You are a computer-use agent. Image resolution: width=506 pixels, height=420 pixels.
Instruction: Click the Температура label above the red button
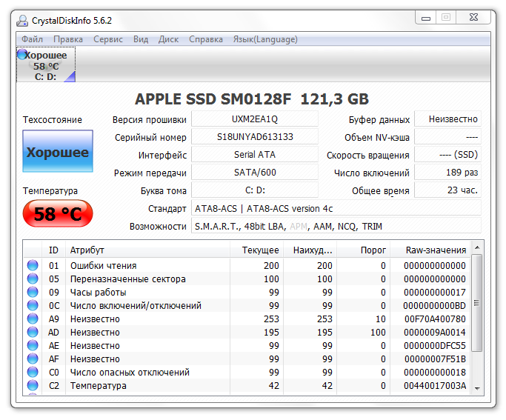[x=50, y=190]
